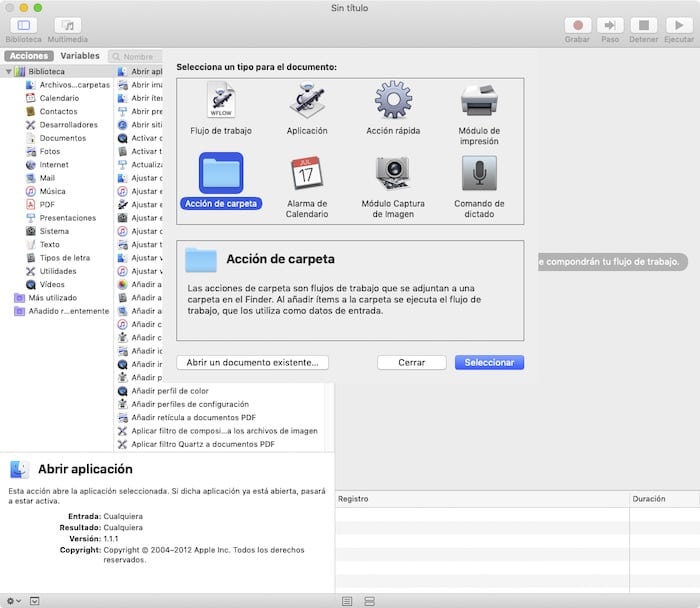700x608 pixels.
Task: Open the gear actions menu at bottom left
Action: point(12,601)
